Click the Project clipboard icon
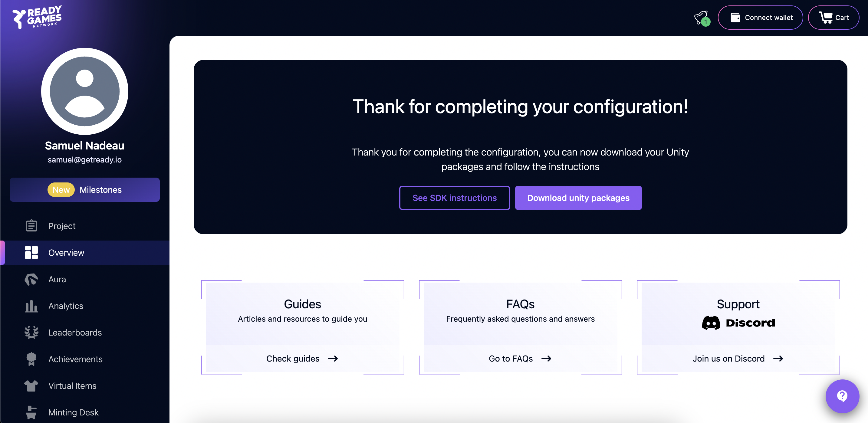This screenshot has width=868, height=423. point(31,226)
